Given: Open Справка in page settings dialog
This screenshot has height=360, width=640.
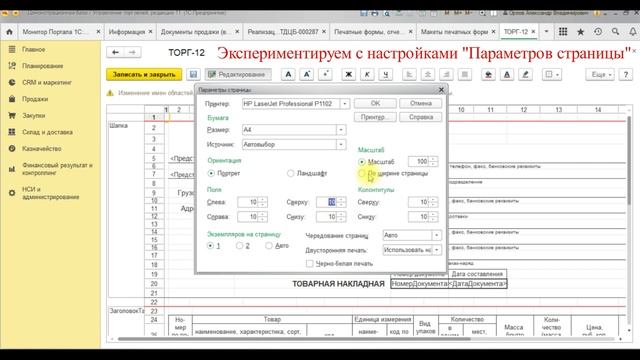Looking at the screenshot, I should tap(420, 117).
